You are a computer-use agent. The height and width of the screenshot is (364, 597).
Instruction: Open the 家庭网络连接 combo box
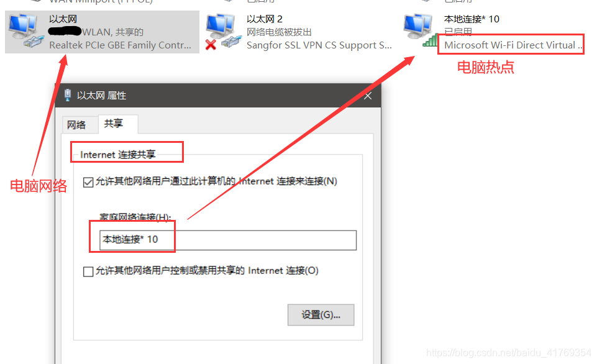pyautogui.click(x=228, y=240)
